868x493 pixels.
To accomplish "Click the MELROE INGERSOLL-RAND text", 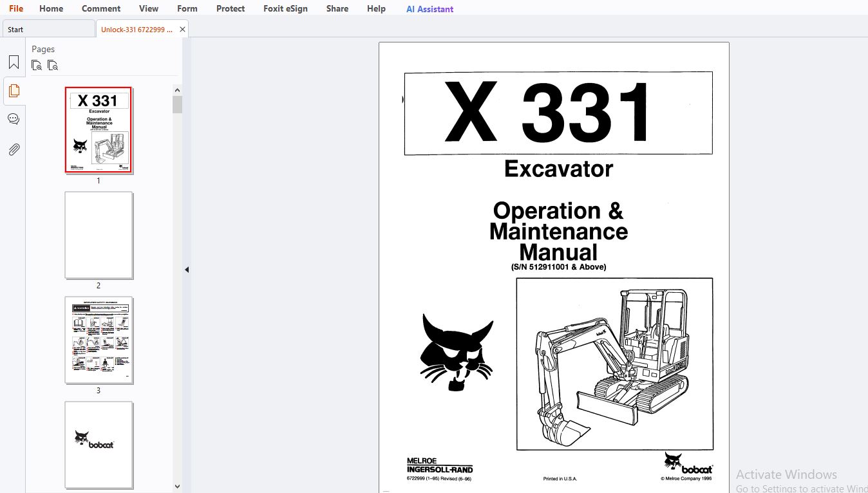I will [x=440, y=465].
